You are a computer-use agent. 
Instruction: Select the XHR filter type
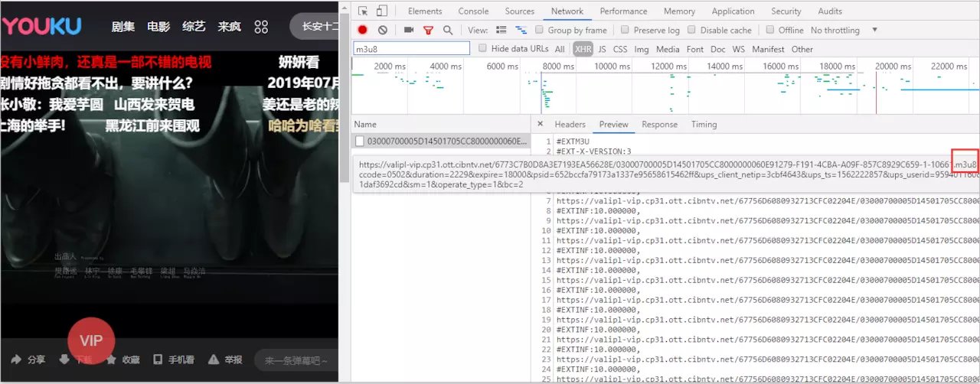[583, 49]
